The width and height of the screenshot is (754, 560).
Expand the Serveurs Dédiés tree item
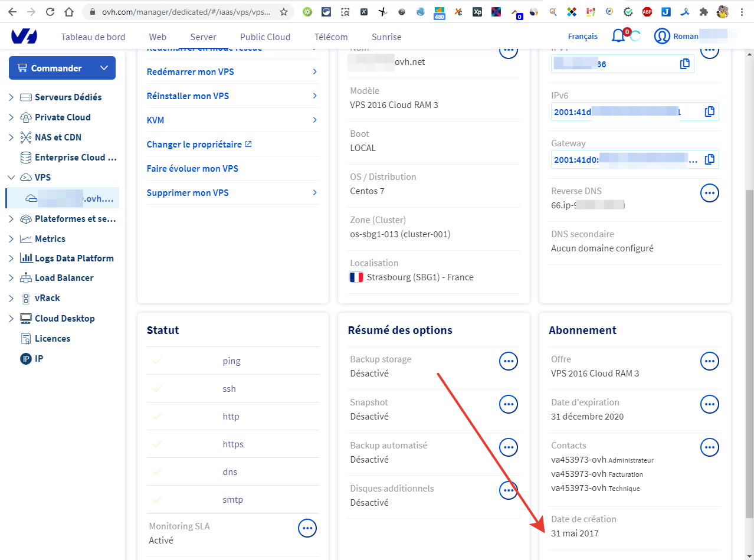(x=11, y=97)
